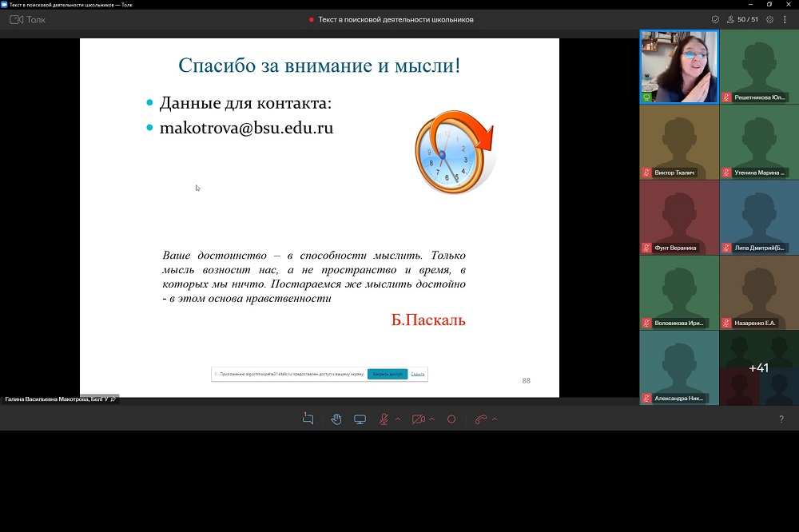Click the "Закрыть доступ" button

click(388, 374)
